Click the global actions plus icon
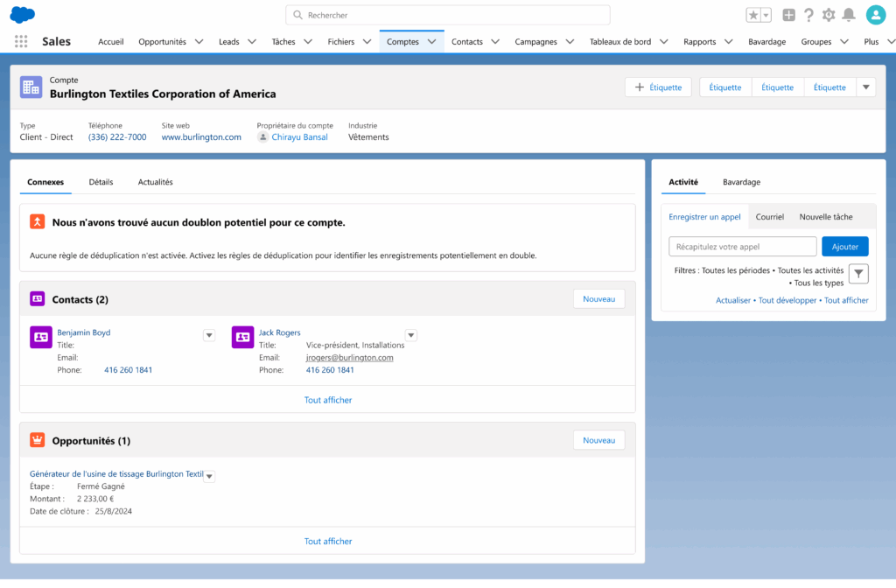 [x=788, y=16]
